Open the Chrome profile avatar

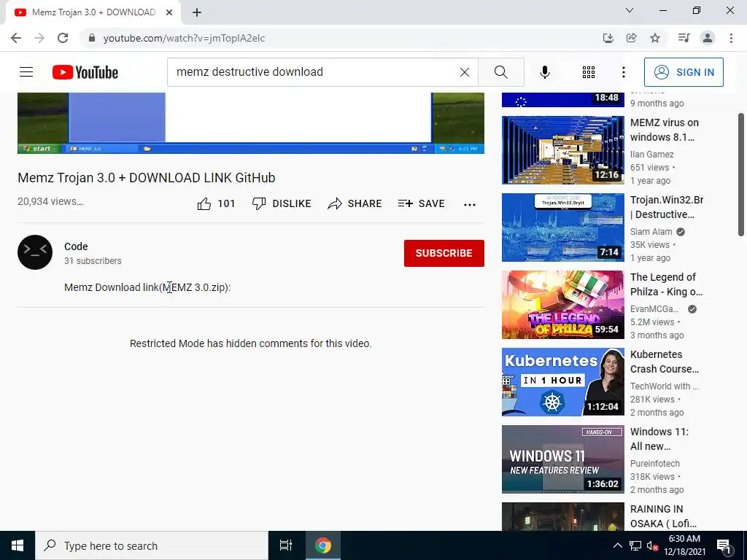point(708,38)
